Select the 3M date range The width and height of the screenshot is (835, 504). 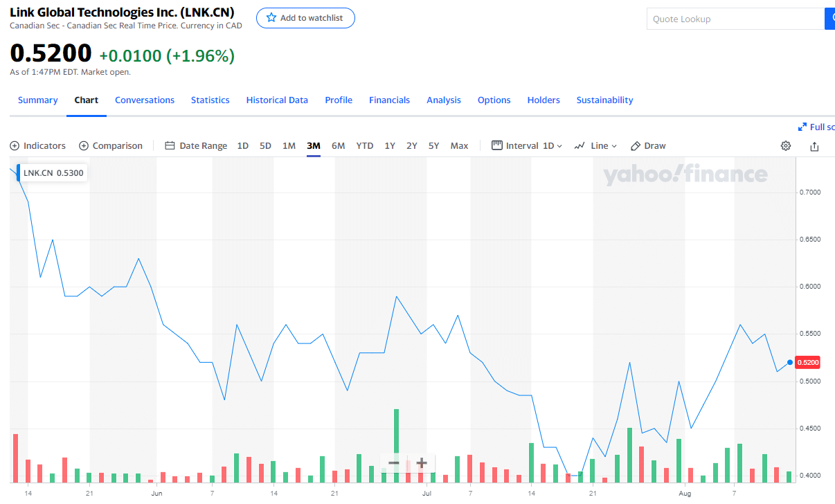[x=314, y=145]
